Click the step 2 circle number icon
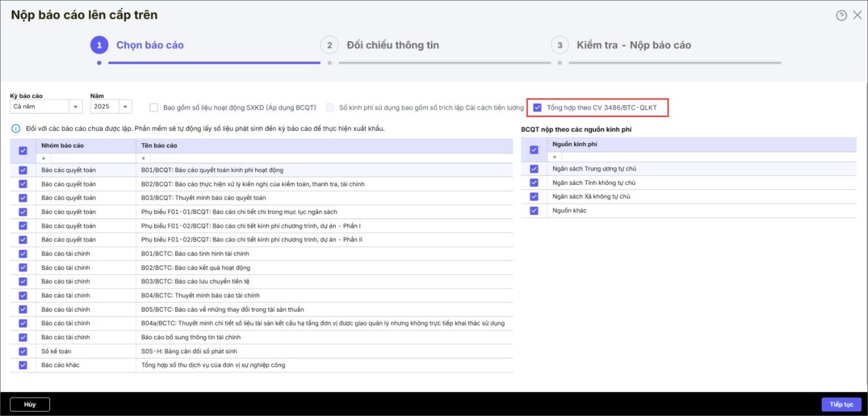Image resolution: width=868 pixels, height=416 pixels. tap(329, 45)
